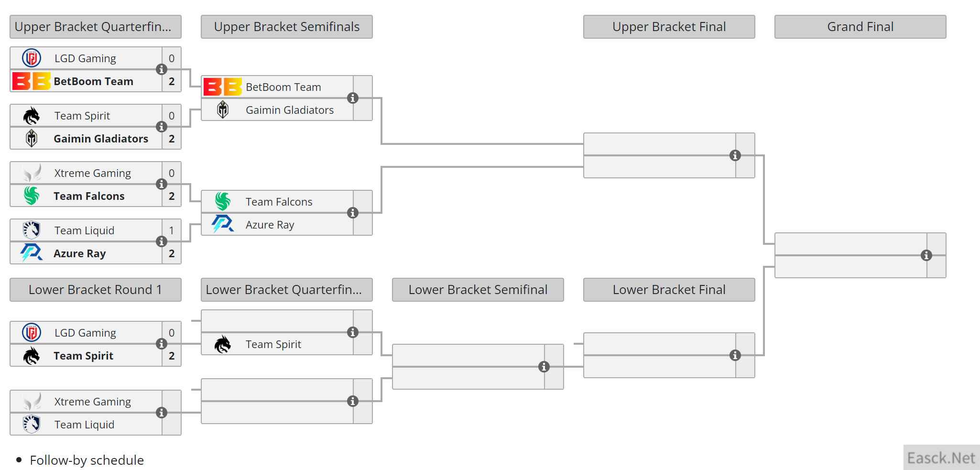The height and width of the screenshot is (470, 980).
Task: Click the empty Grand Final top slot
Action: pos(850,244)
